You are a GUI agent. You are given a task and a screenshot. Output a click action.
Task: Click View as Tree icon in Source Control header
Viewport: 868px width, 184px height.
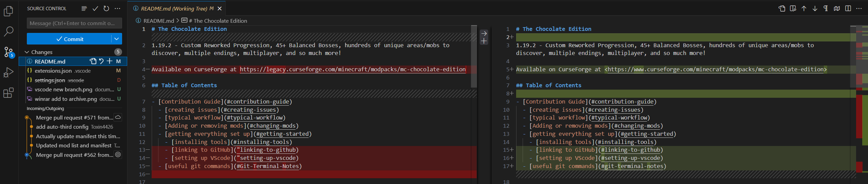coord(84,8)
